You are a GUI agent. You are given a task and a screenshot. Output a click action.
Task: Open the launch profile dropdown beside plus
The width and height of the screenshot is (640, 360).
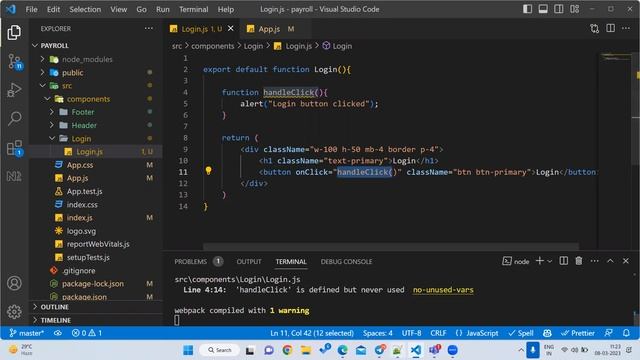(x=549, y=261)
